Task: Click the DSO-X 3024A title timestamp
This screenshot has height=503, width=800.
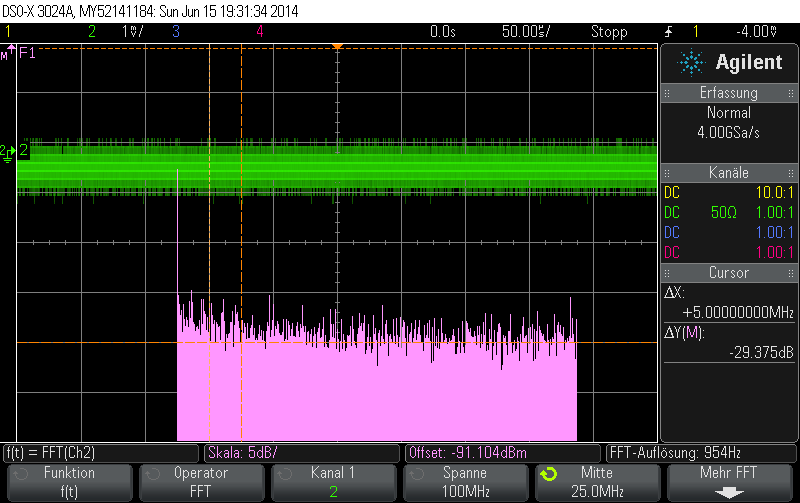Action: [x=150, y=11]
